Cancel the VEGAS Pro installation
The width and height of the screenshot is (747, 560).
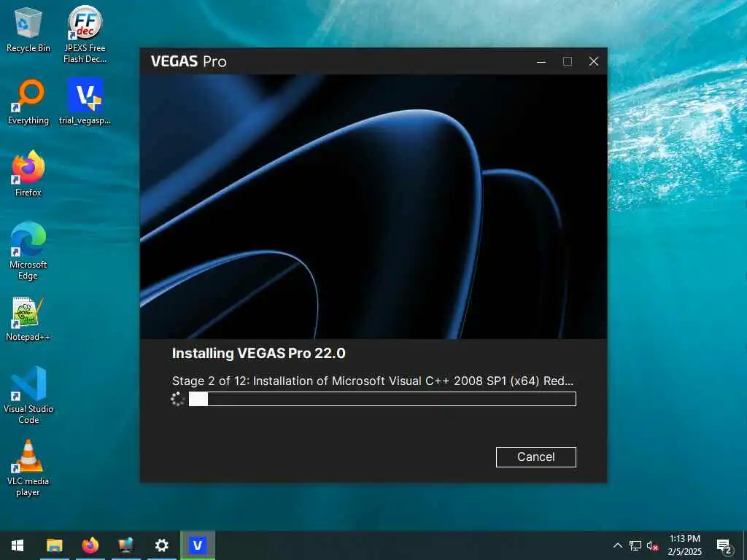point(535,456)
